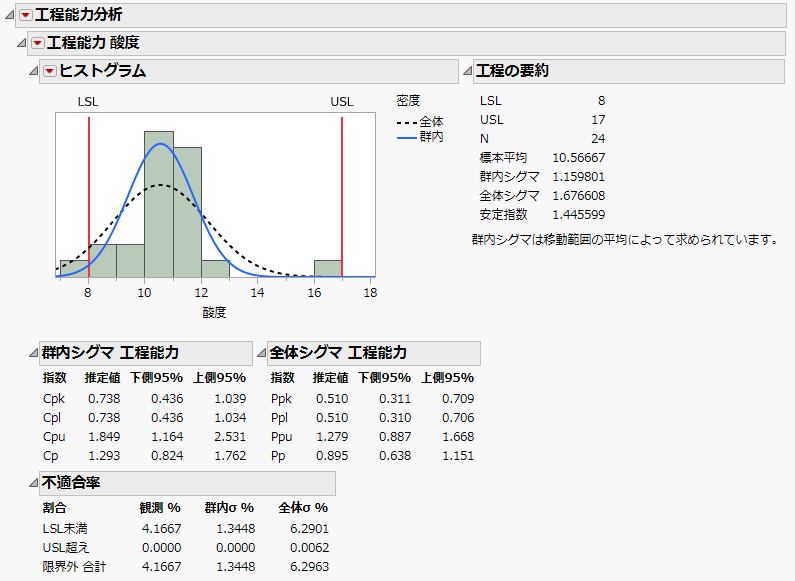Open the red triangle menu beside 工程能力 酸度
This screenshot has width=795, height=581.
click(x=38, y=43)
